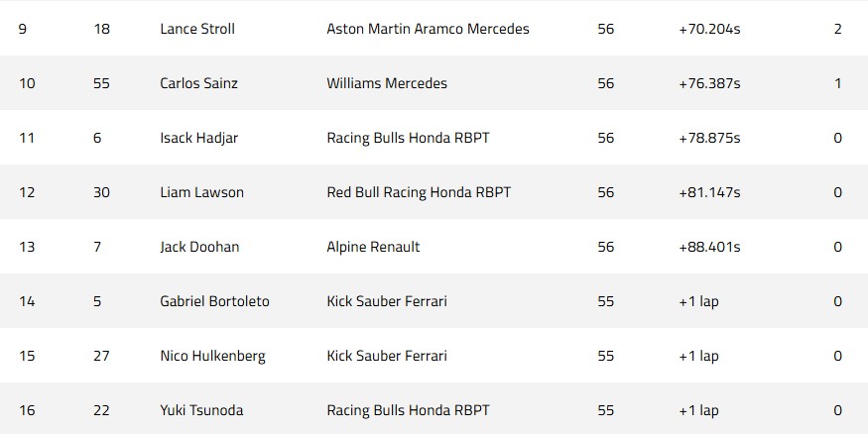This screenshot has height=434, width=868.
Task: Select Alpine Renault team cell
Action: coord(373,247)
